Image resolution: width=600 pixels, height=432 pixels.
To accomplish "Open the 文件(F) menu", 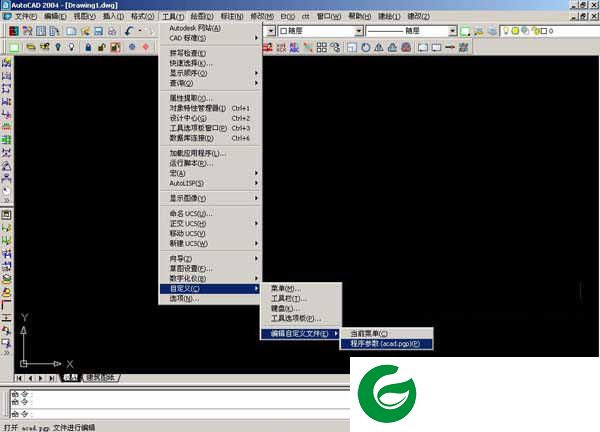I will coord(26,16).
